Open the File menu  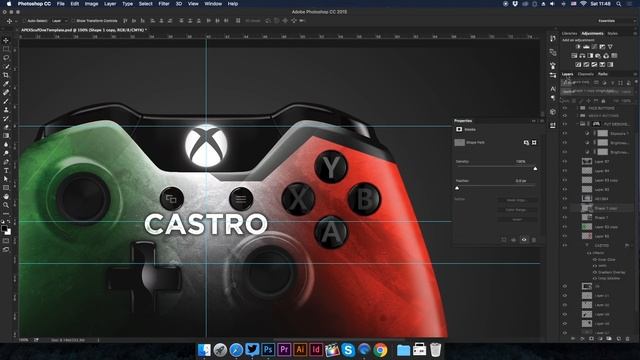(x=60, y=4)
